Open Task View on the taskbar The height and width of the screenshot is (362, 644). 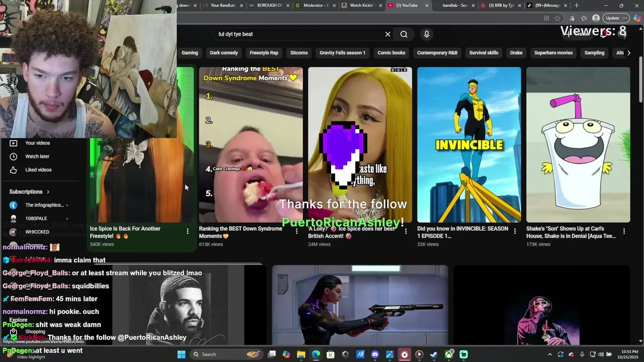click(x=272, y=354)
